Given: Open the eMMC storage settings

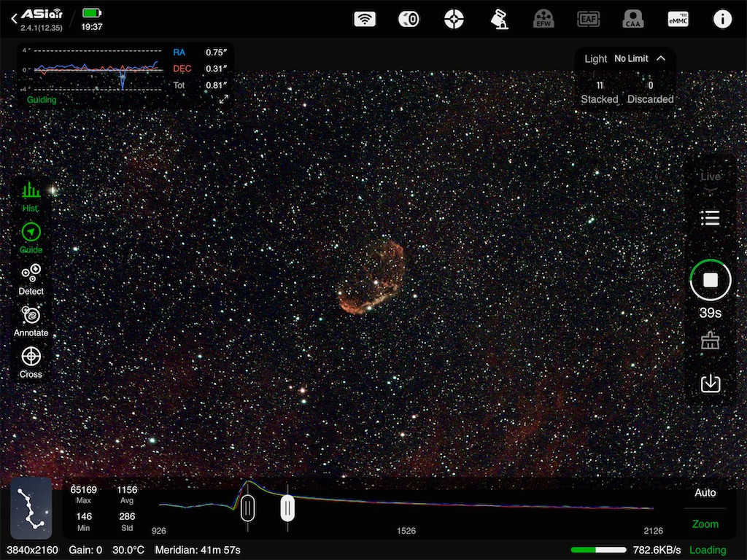Looking at the screenshot, I should (678, 20).
